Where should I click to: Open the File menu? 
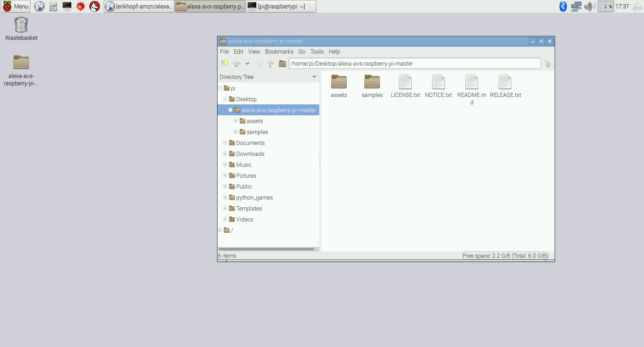[x=225, y=51]
